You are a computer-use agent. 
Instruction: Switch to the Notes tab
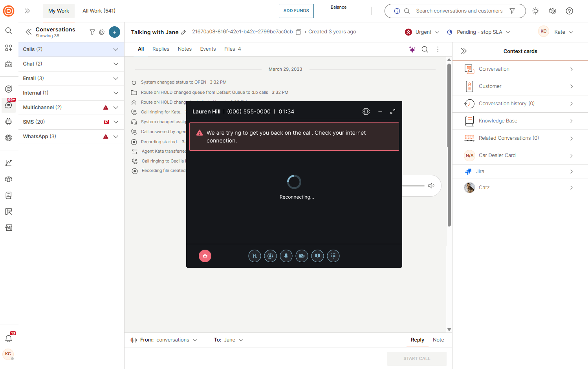tap(185, 49)
